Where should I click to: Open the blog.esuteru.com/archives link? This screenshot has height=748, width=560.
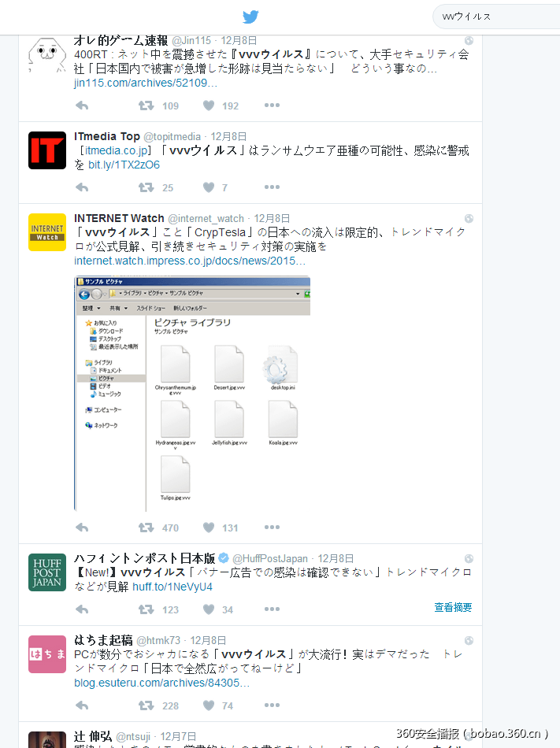pyautogui.click(x=161, y=683)
